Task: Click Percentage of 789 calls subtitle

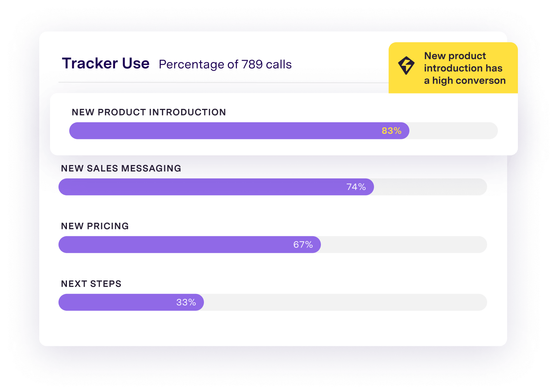Action: (x=225, y=64)
